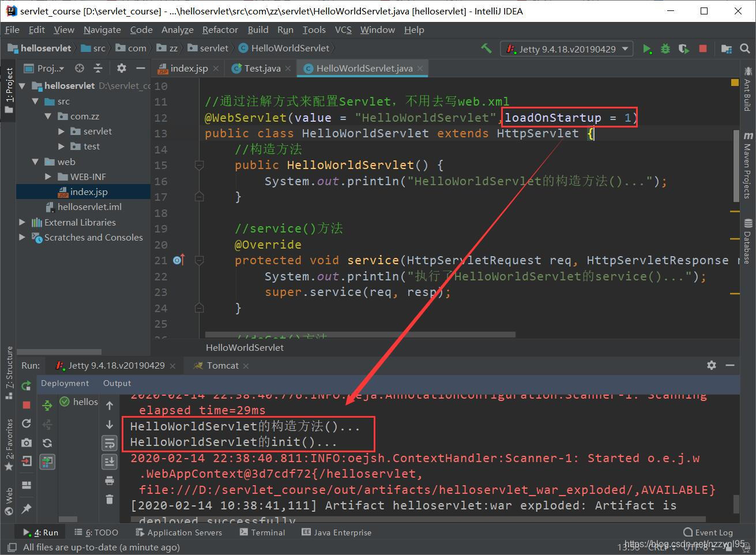This screenshot has width=756, height=555.
Task: Open the 6: TODO tool window
Action: (97, 532)
